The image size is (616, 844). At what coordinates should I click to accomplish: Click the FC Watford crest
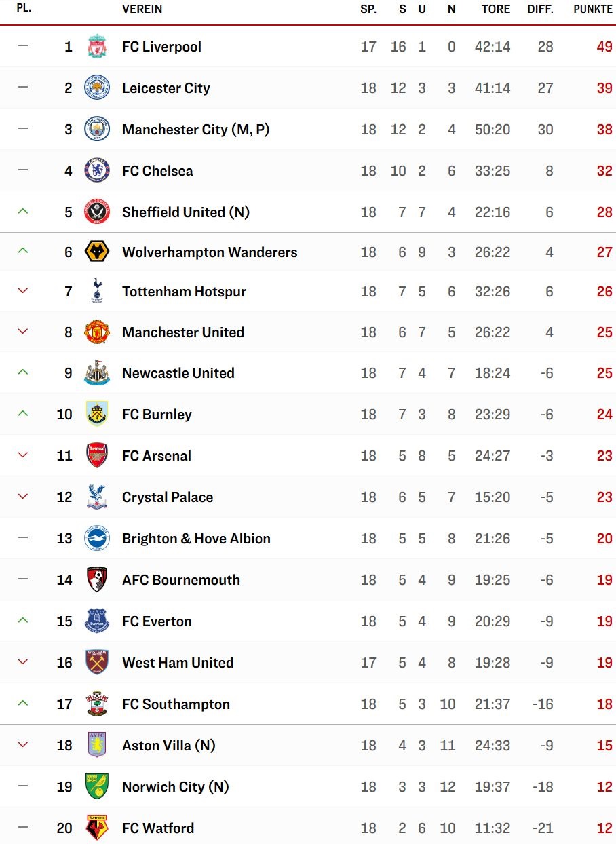(x=97, y=828)
